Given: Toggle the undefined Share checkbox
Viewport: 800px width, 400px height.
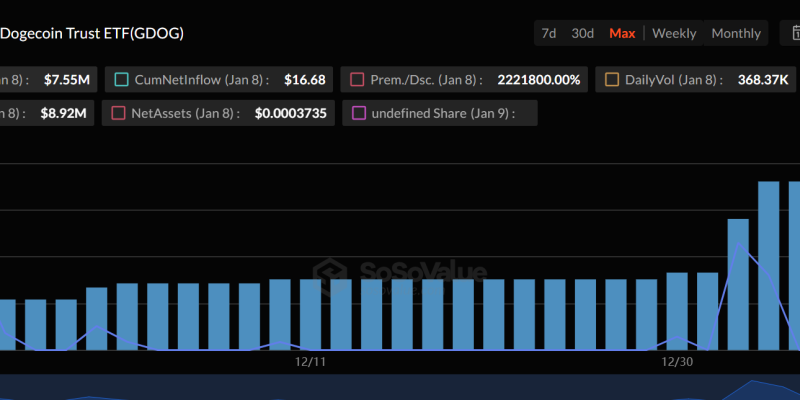Looking at the screenshot, I should (357, 114).
